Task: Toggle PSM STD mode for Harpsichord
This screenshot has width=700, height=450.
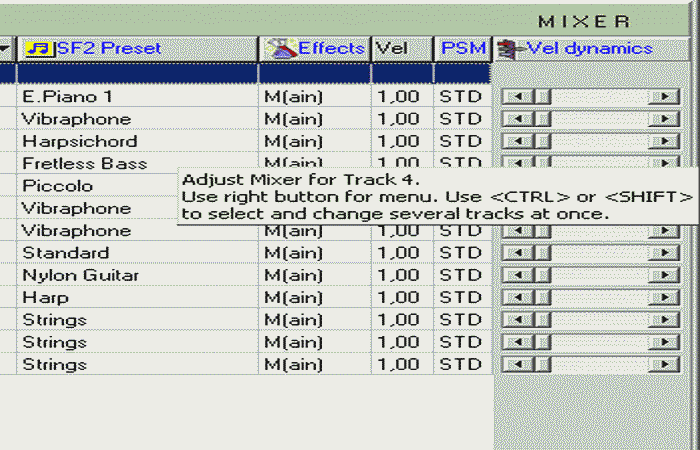Action: (x=460, y=142)
